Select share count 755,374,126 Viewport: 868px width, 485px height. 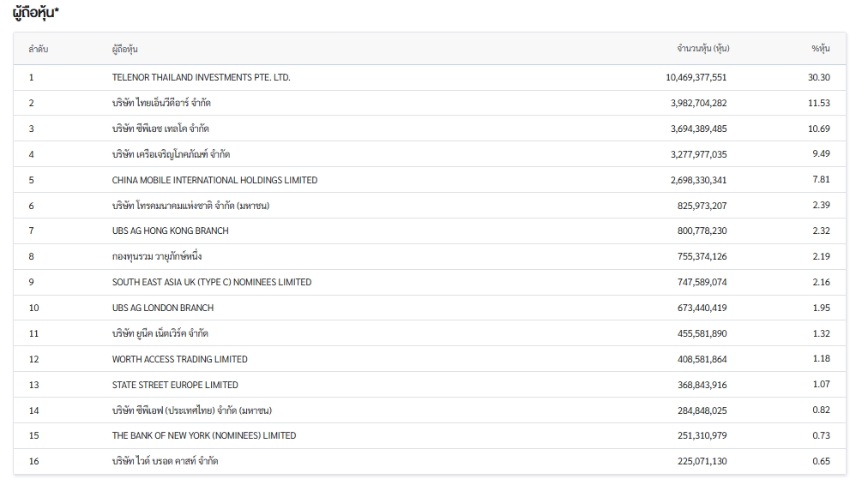pos(702,256)
